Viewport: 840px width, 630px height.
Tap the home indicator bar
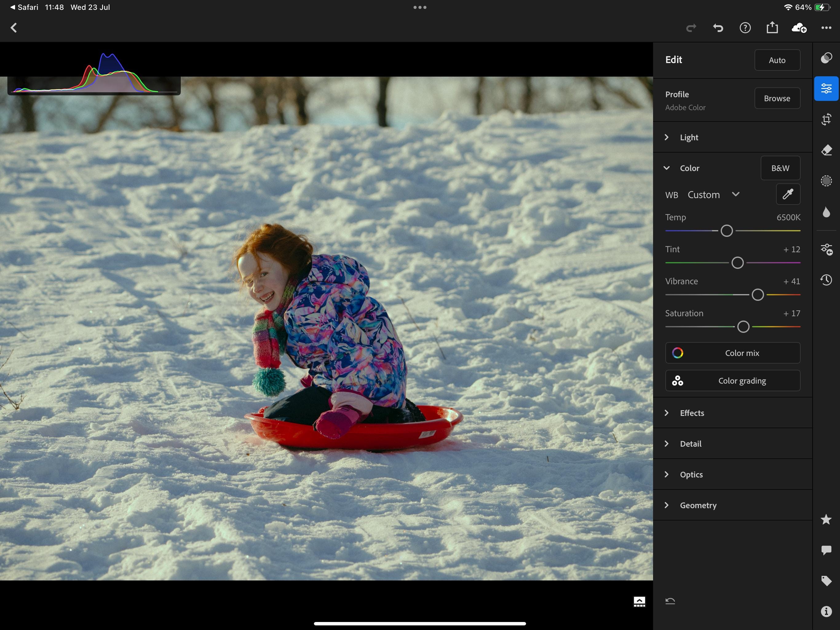coord(420,624)
